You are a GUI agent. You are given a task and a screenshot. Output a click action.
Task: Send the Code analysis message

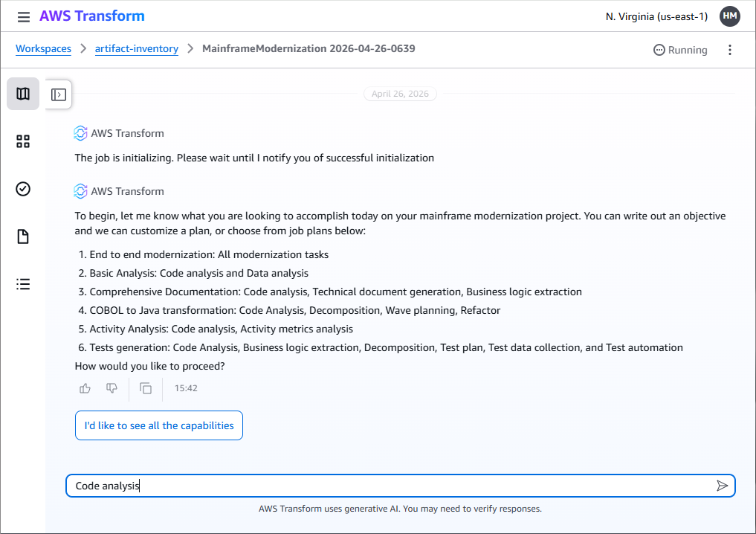click(x=722, y=486)
